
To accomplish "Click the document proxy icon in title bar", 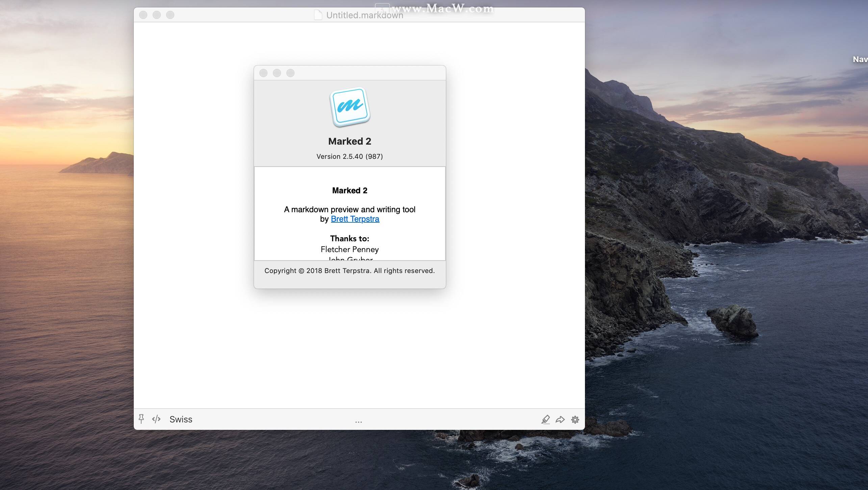I will pyautogui.click(x=318, y=15).
